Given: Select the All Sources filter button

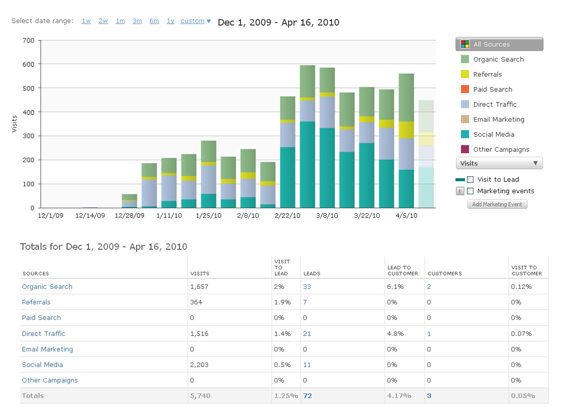Looking at the screenshot, I should tap(499, 44).
